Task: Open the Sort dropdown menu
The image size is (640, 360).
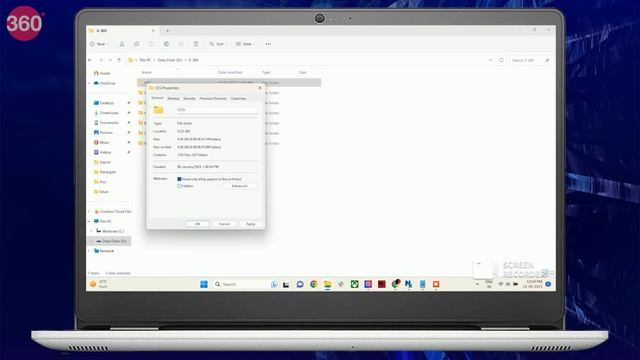Action: click(x=218, y=44)
